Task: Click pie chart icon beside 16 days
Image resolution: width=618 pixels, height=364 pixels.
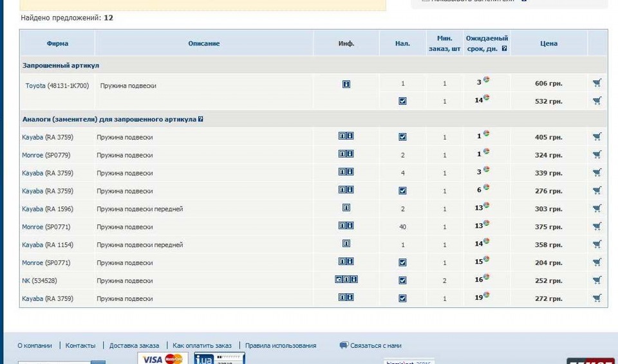Action: pyautogui.click(x=487, y=277)
